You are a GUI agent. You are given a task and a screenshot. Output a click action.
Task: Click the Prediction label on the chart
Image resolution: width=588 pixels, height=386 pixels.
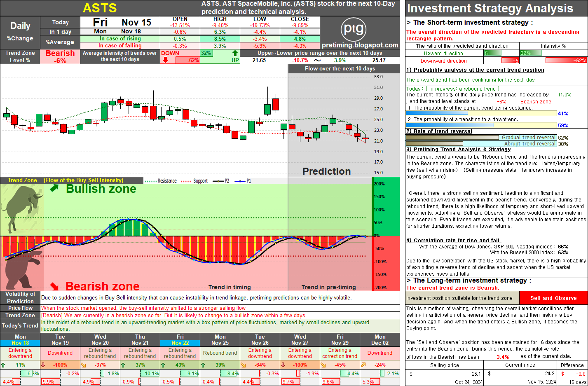click(x=327, y=171)
